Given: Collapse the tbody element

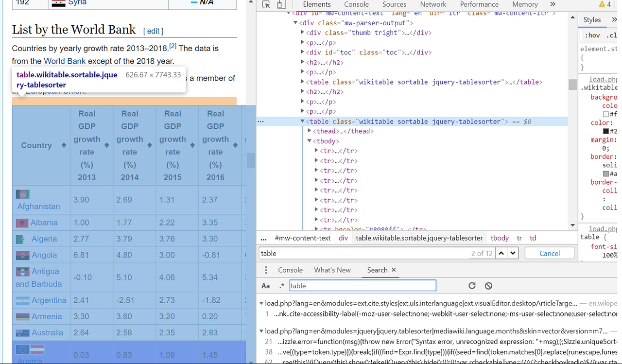Looking at the screenshot, I should click(x=309, y=141).
